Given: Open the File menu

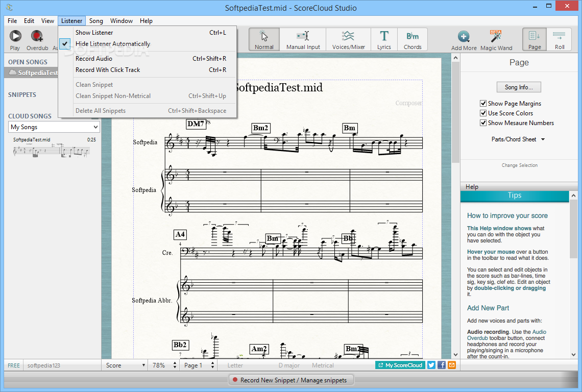Looking at the screenshot, I should [12, 21].
